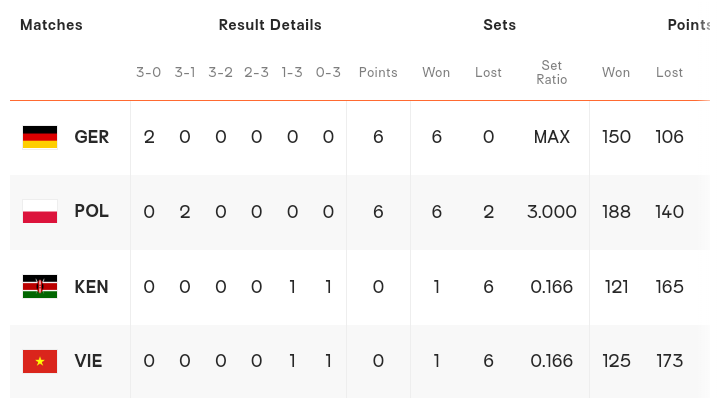
Task: Click the Vietnam flag icon
Action: click(x=40, y=361)
